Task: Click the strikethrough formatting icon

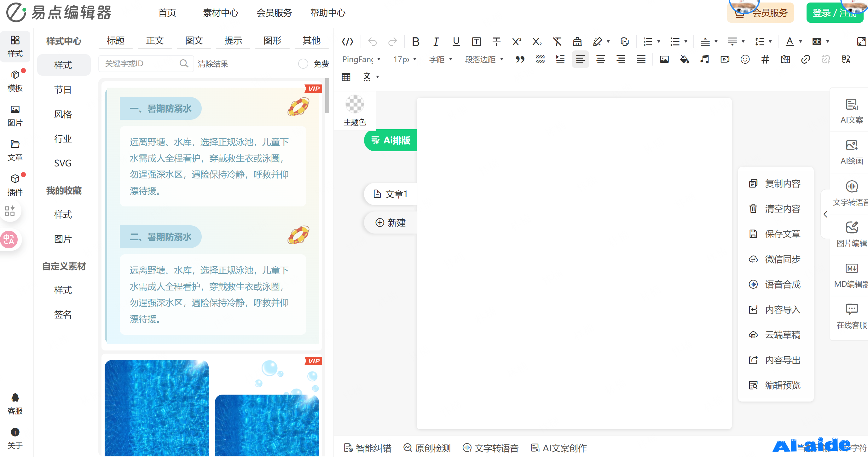Action: click(x=496, y=42)
